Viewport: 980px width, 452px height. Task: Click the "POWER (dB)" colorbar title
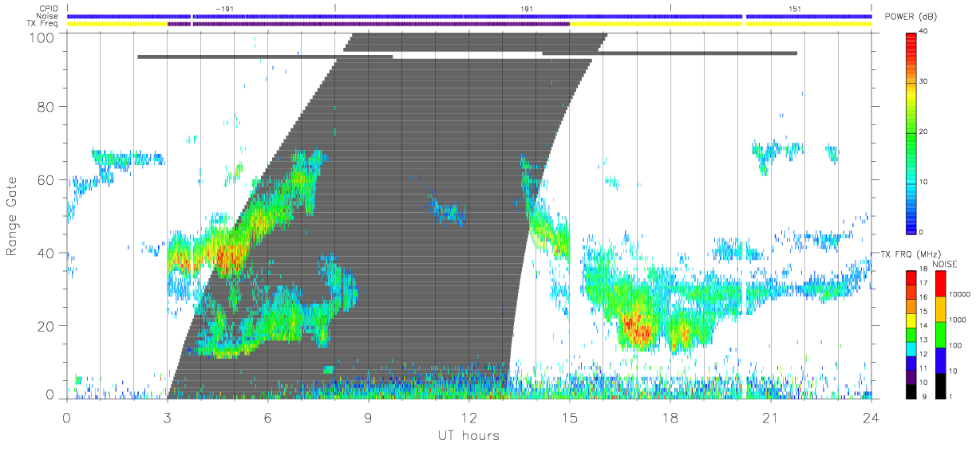(911, 17)
